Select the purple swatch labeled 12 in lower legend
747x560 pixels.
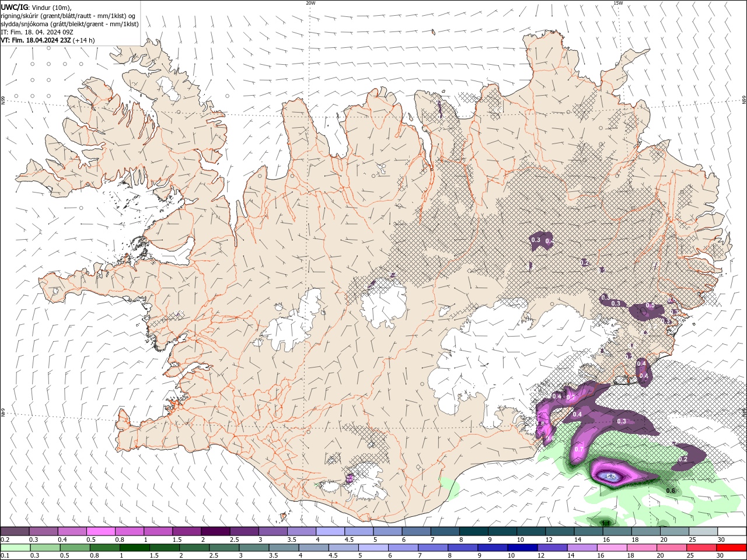553,548
